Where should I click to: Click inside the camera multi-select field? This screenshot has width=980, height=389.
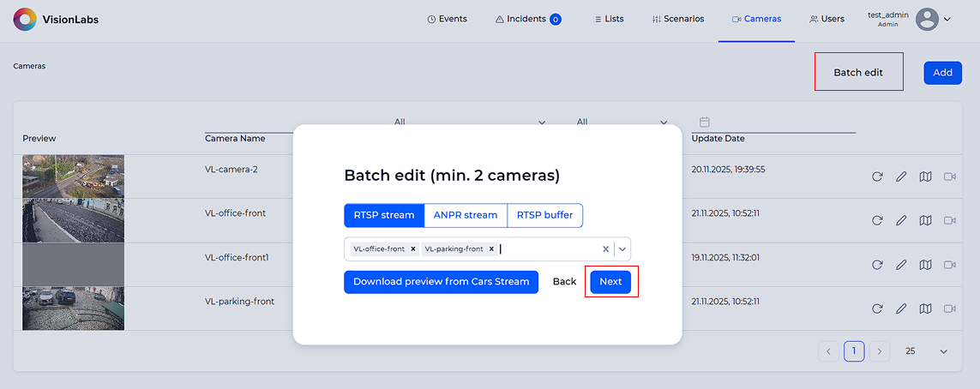[487, 248]
